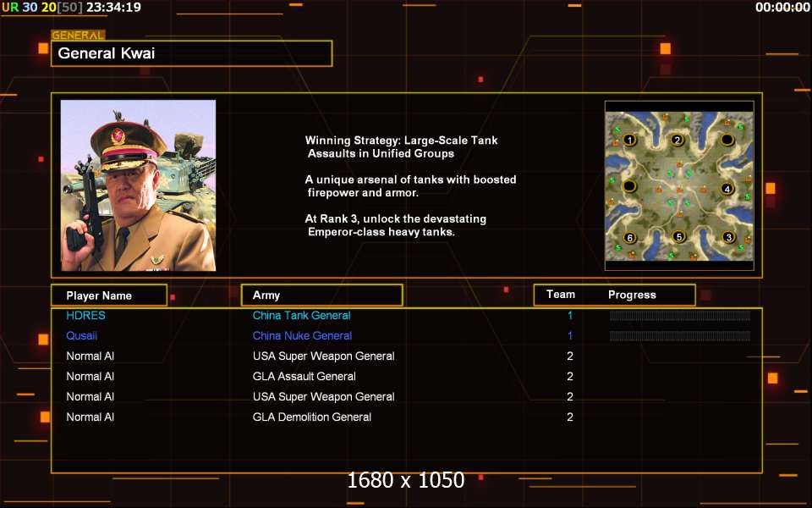Select player name Qusail
This screenshot has height=508, width=812.
[x=82, y=336]
